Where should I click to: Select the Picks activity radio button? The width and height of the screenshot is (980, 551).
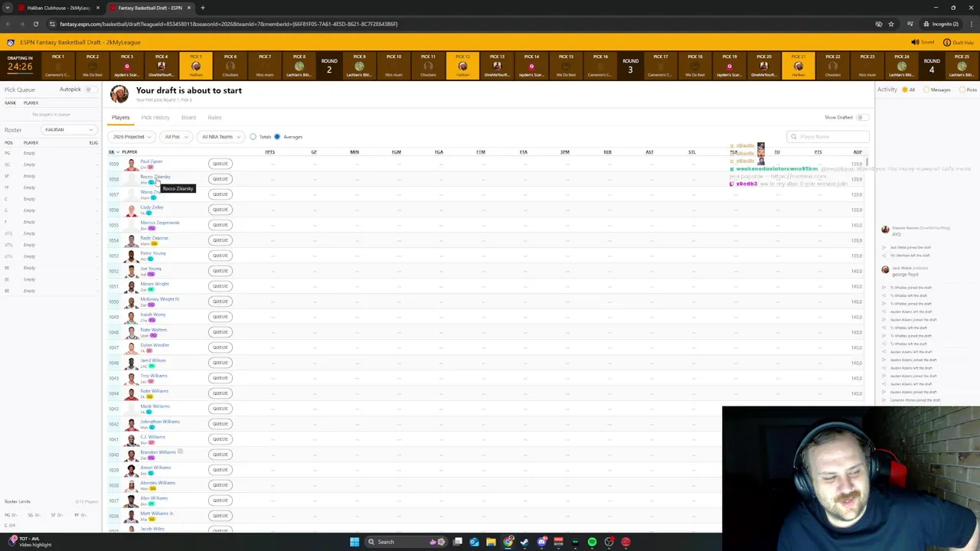coord(962,90)
